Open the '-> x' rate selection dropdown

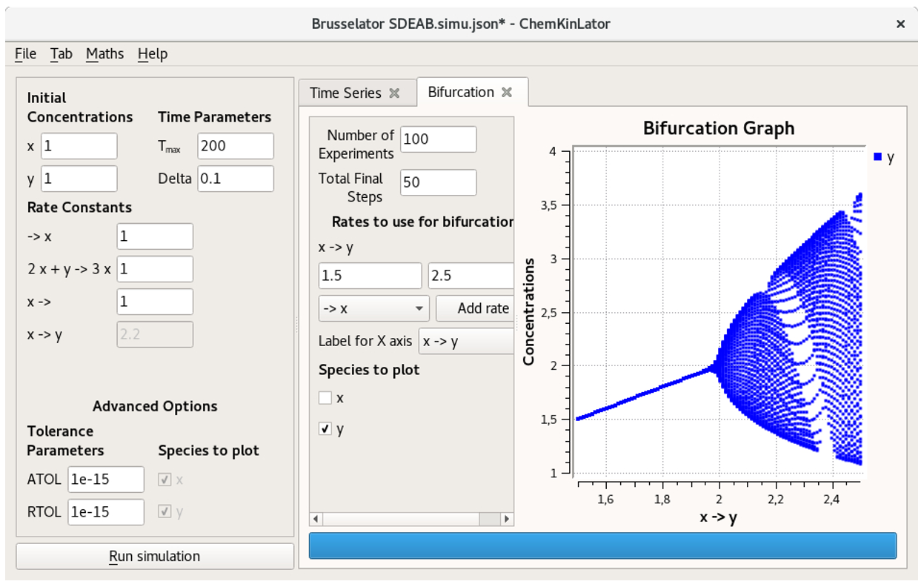[373, 308]
